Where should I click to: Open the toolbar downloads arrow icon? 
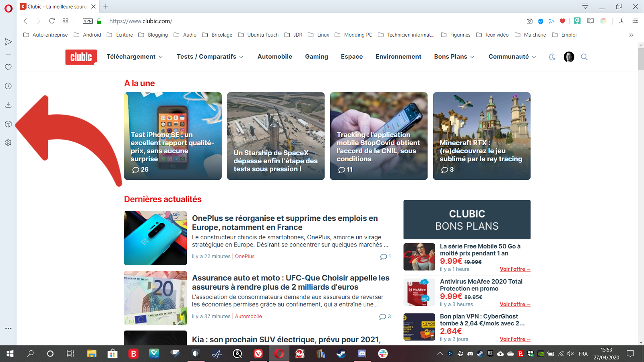tap(621, 21)
